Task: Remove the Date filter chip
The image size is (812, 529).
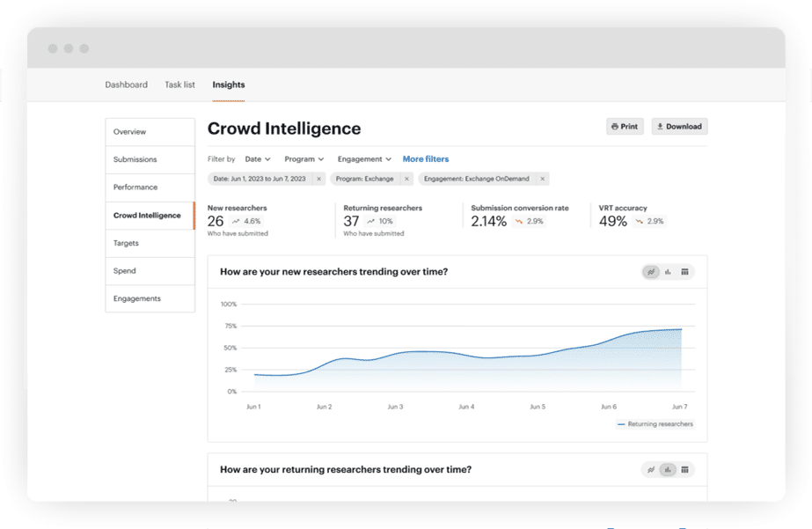Action: click(318, 179)
